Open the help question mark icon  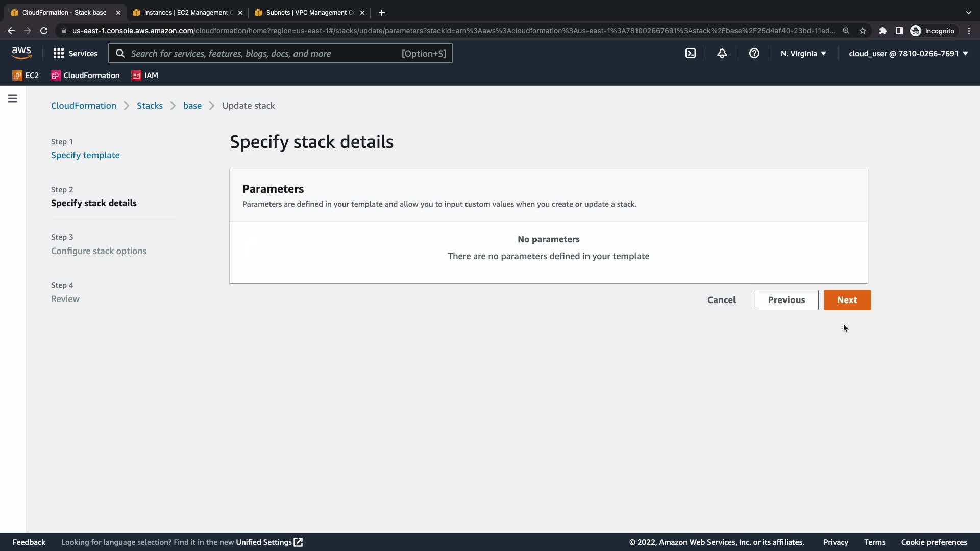[x=754, y=53]
